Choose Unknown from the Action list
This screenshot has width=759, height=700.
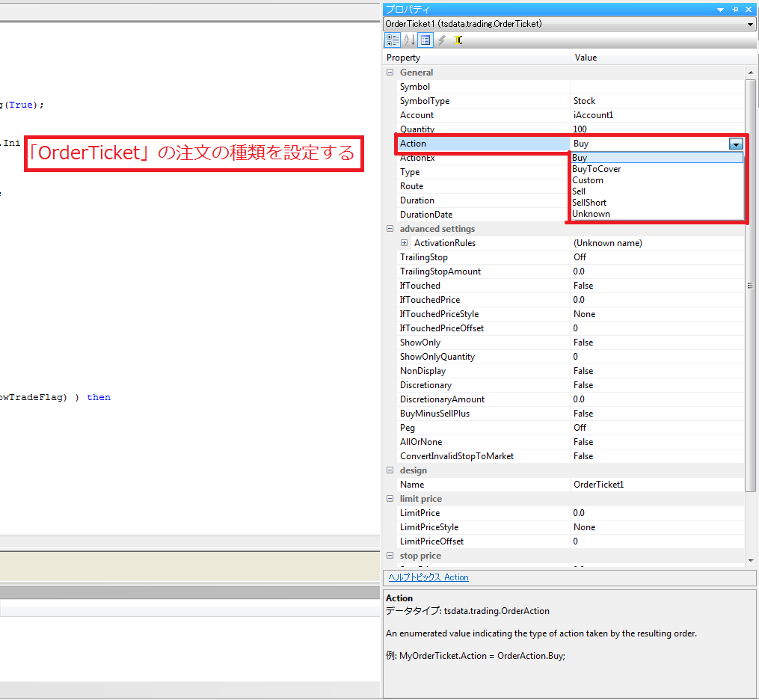(657, 213)
